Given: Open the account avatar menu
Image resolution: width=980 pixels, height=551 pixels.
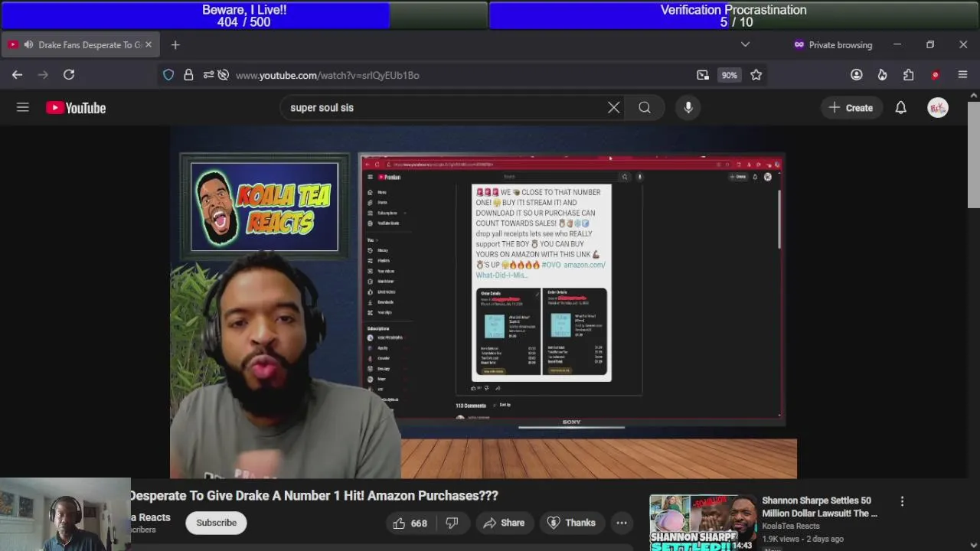Looking at the screenshot, I should pyautogui.click(x=938, y=108).
